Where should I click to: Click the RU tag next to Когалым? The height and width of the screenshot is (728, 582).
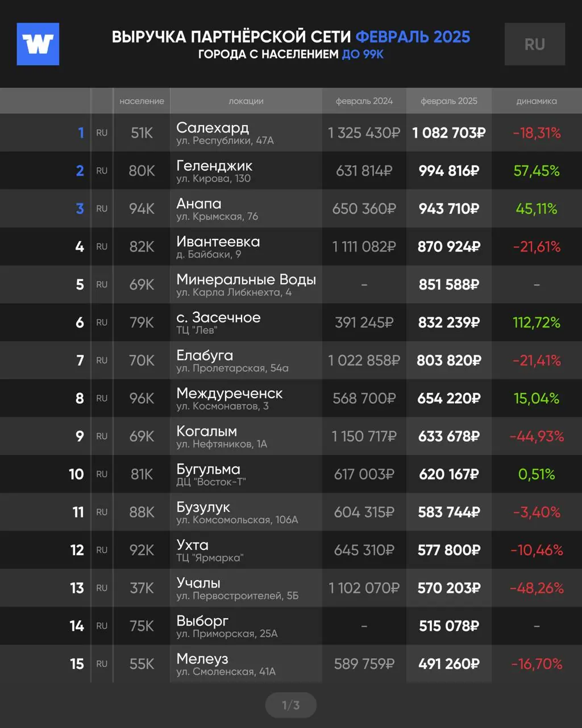click(x=102, y=436)
